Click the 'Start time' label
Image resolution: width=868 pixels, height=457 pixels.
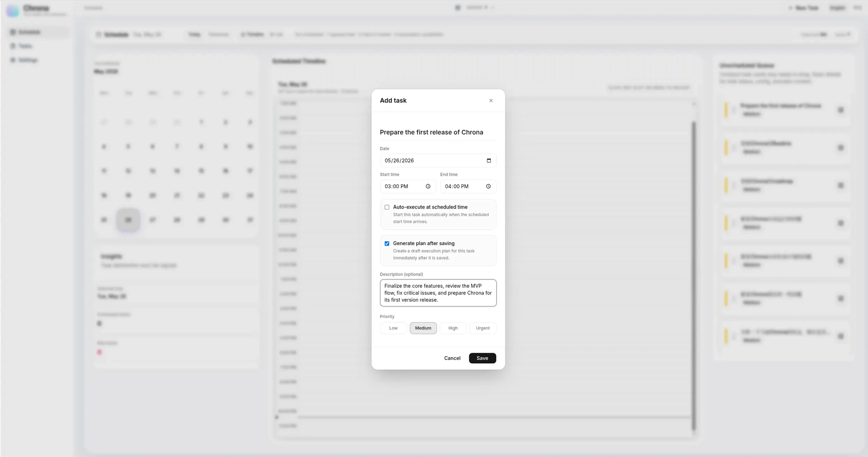coord(390,175)
